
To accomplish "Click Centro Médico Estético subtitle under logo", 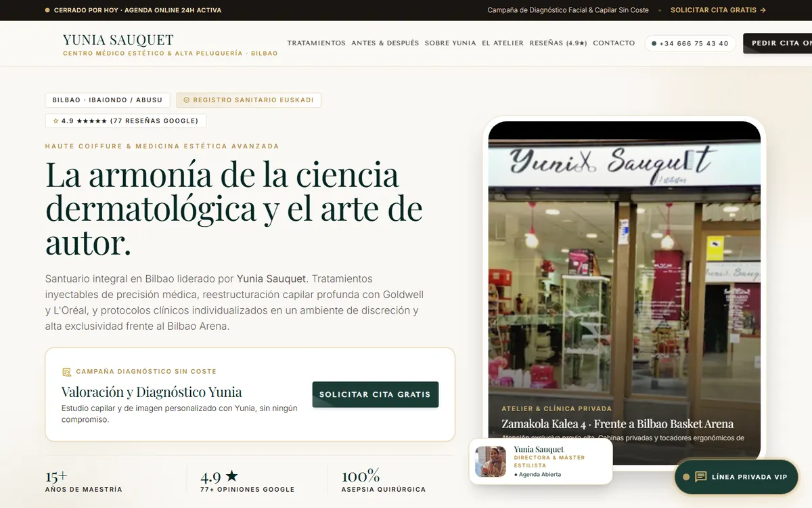I will (171, 54).
